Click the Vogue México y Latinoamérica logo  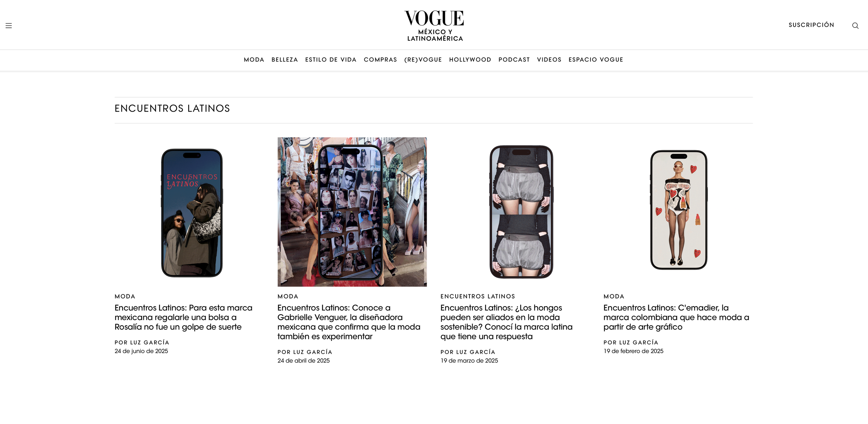(434, 26)
